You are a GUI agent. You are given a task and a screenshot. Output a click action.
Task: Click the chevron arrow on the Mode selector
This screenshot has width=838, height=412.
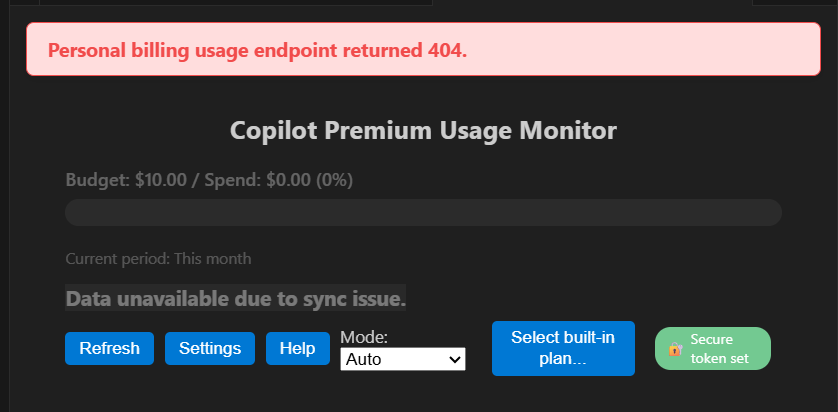tap(455, 359)
